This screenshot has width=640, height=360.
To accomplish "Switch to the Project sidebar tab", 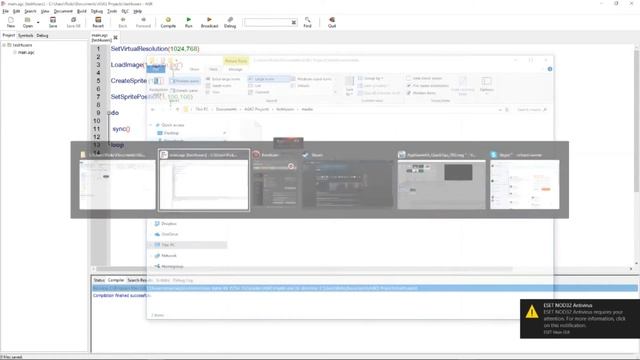I will [x=9, y=36].
